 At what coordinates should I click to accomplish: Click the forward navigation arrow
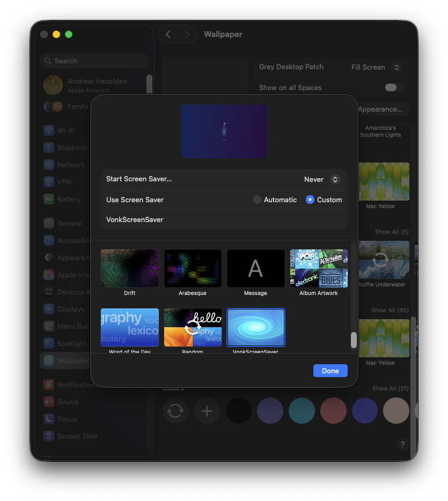(x=187, y=34)
